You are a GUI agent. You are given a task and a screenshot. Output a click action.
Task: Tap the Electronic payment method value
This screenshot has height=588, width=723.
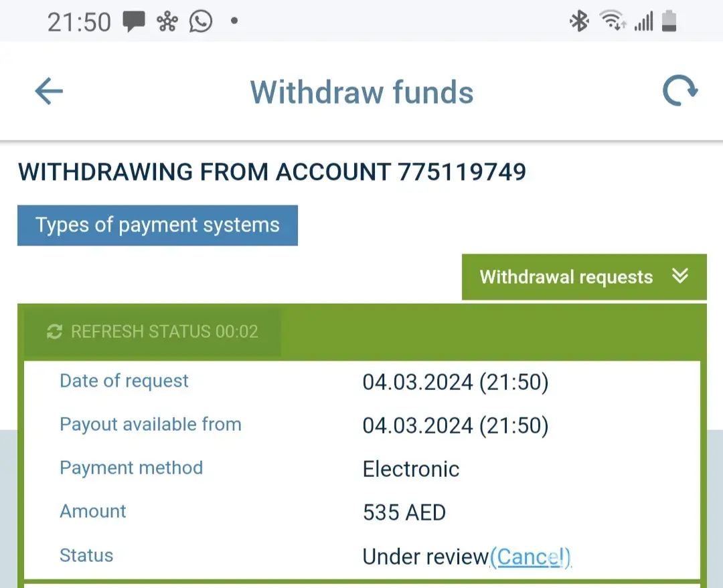410,469
